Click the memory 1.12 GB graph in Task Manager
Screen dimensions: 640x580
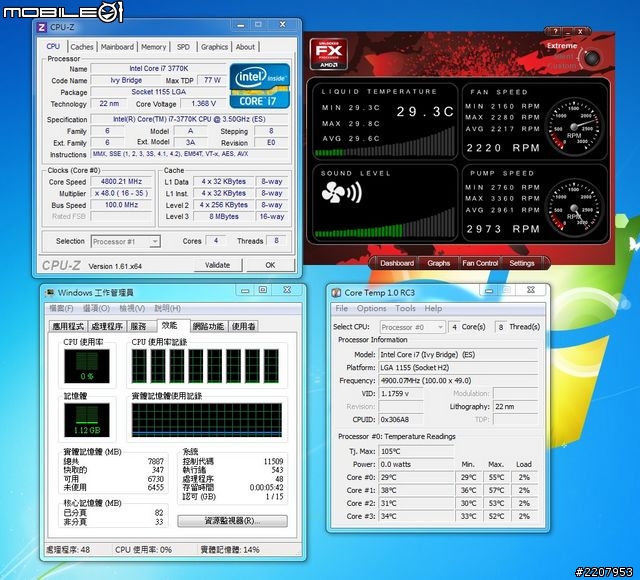tap(87, 420)
